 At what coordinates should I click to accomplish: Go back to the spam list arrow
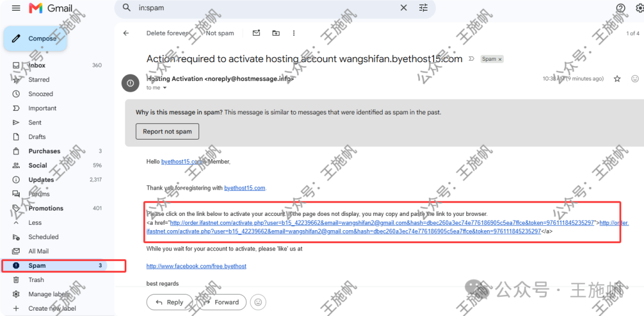[126, 33]
